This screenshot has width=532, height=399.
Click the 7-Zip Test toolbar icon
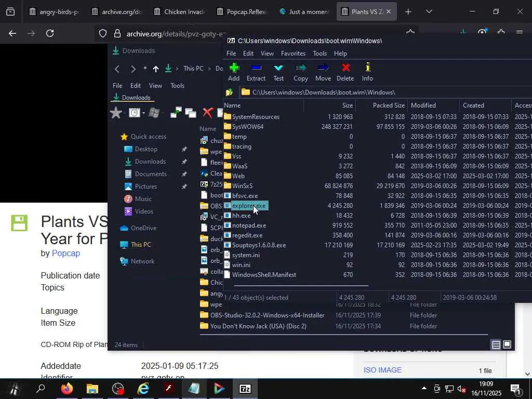pos(278,68)
